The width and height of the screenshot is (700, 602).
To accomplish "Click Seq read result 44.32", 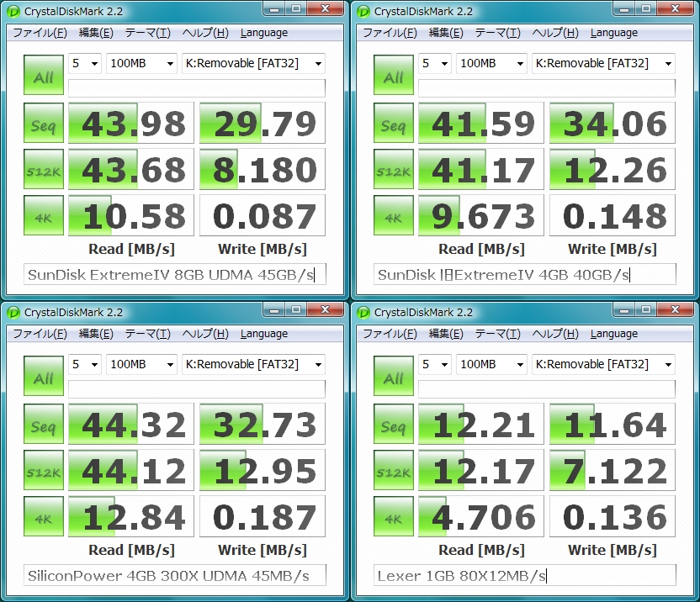I will point(131,424).
